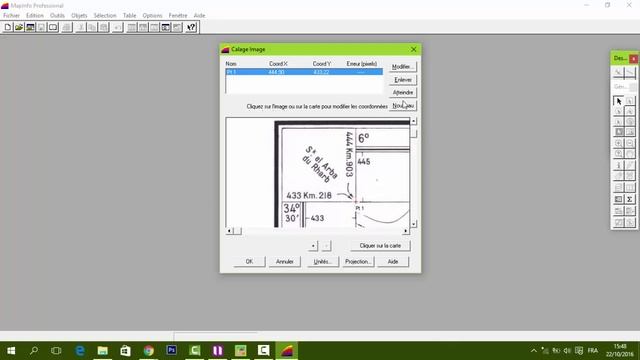640x360 pixels.
Task: Click the horizontal scrollbar right arrow of preview
Action: [405, 231]
